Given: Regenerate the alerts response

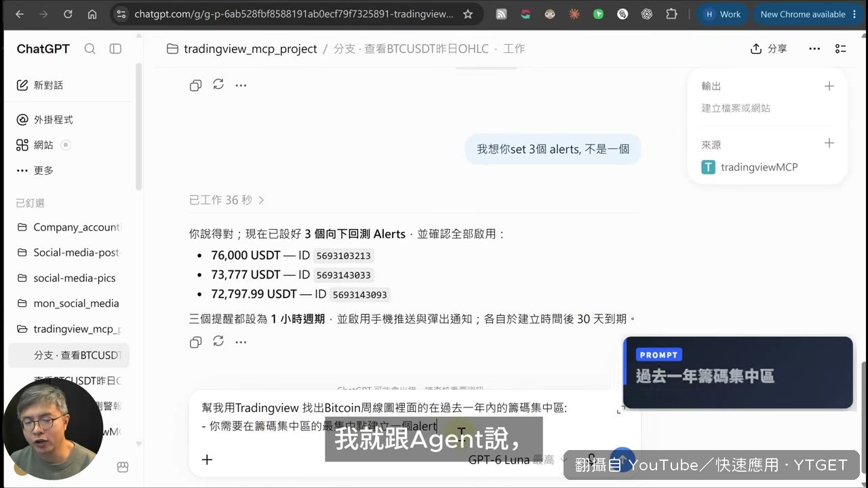Looking at the screenshot, I should (x=218, y=342).
